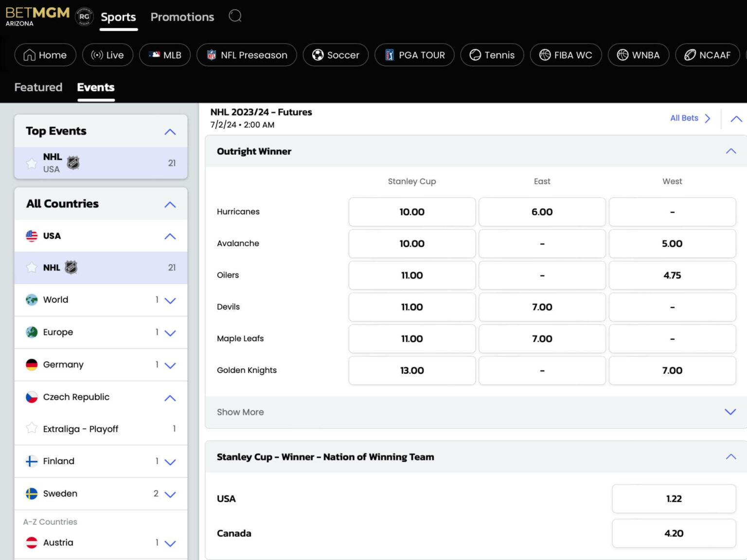The width and height of the screenshot is (747, 560).
Task: Open the Sports main tab
Action: tap(118, 17)
